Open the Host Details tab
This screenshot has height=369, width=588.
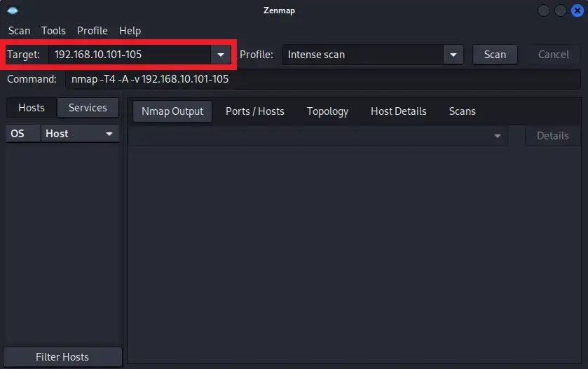tap(399, 111)
